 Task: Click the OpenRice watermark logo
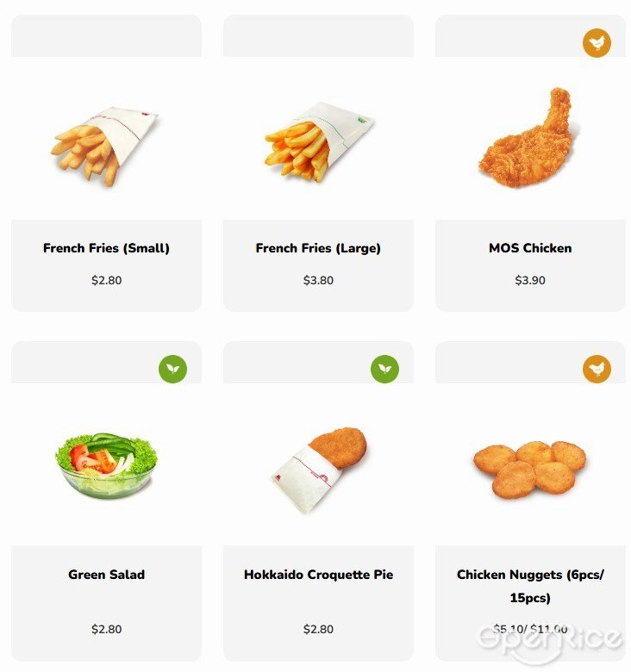pyautogui.click(x=549, y=639)
